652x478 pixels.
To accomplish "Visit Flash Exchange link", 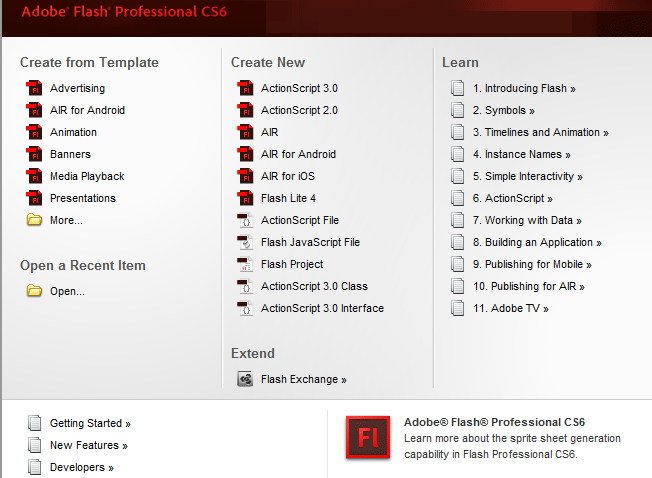I will tap(304, 379).
